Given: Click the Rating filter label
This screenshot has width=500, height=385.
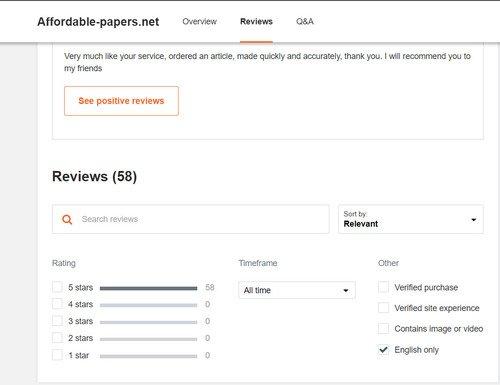Looking at the screenshot, I should (64, 263).
